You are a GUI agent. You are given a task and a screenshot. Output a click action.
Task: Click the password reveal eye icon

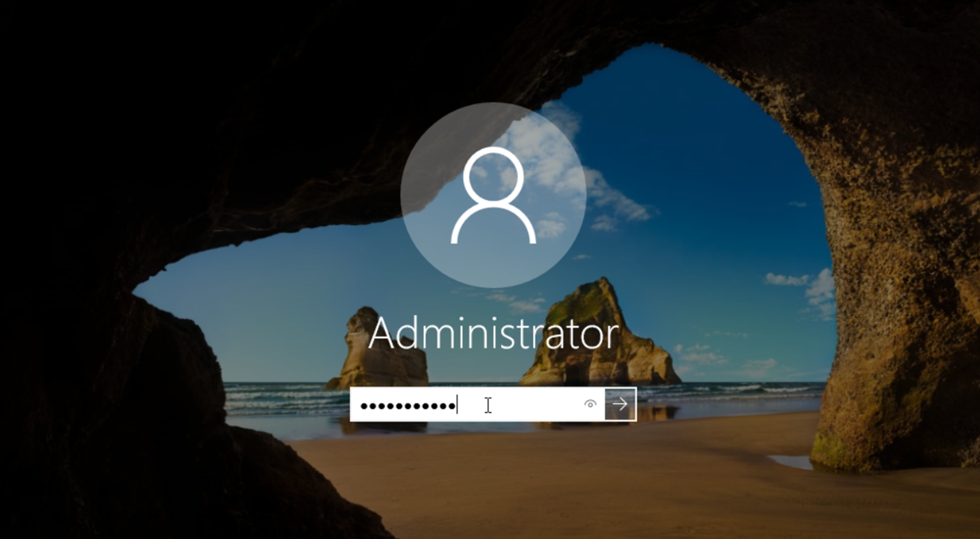pos(590,404)
